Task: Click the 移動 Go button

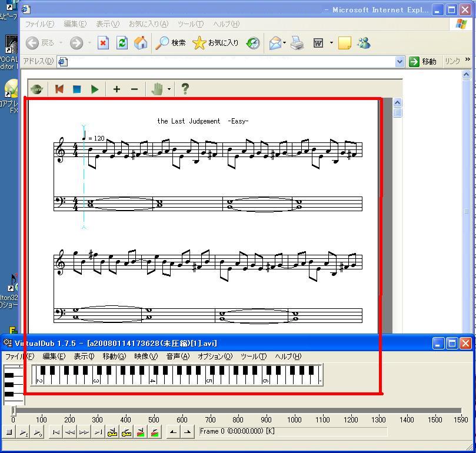Action: [423, 61]
